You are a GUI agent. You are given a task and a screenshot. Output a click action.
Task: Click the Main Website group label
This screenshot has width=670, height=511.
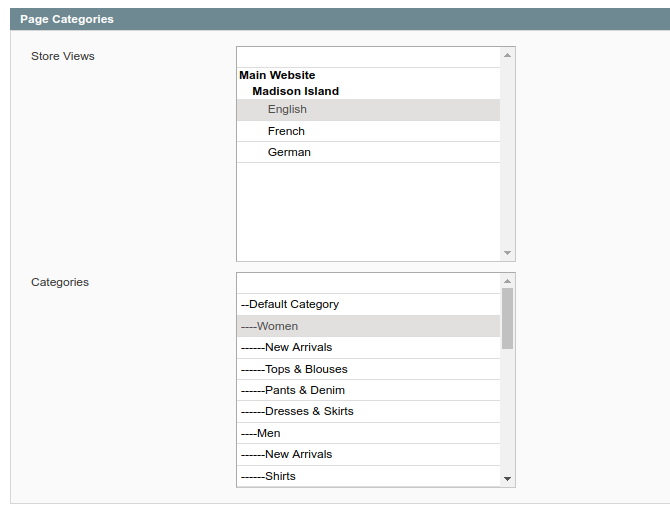[277, 75]
